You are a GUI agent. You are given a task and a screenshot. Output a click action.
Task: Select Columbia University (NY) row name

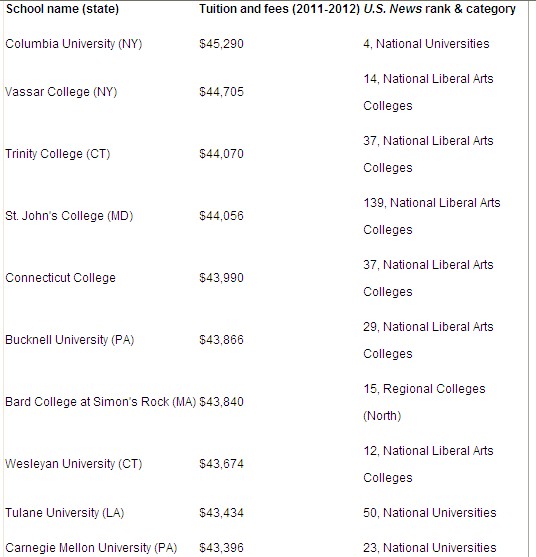click(74, 44)
